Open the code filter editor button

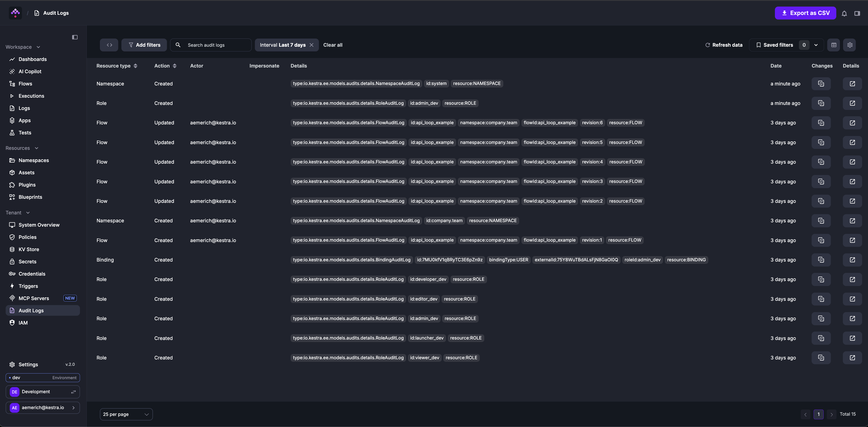(x=109, y=45)
